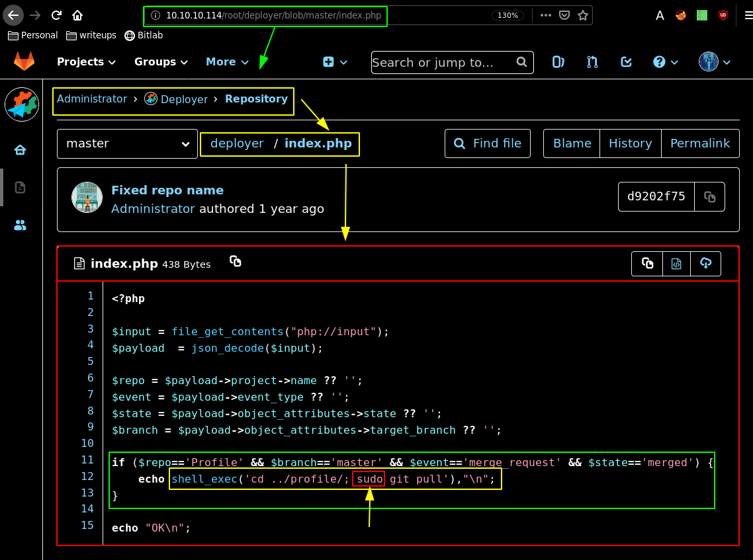Open the Members icon in sidebar
Screen dimensions: 753x560
pos(20,225)
